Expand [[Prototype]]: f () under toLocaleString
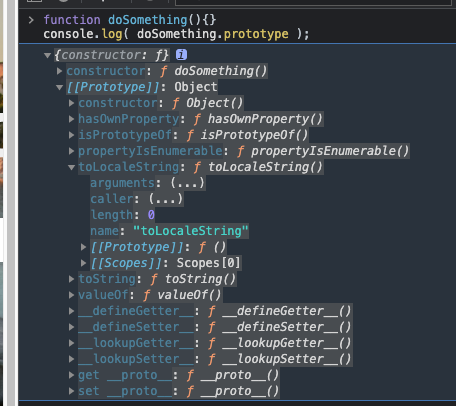This screenshot has height=406, width=456. pos(83,247)
